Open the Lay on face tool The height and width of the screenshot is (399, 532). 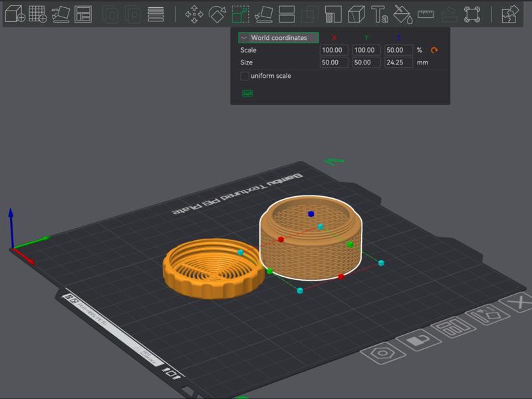pos(264,13)
